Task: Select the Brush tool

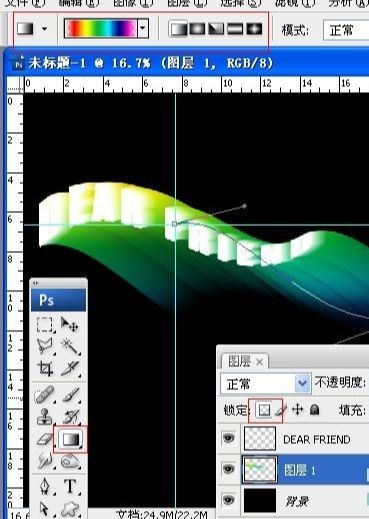Action: [x=70, y=395]
